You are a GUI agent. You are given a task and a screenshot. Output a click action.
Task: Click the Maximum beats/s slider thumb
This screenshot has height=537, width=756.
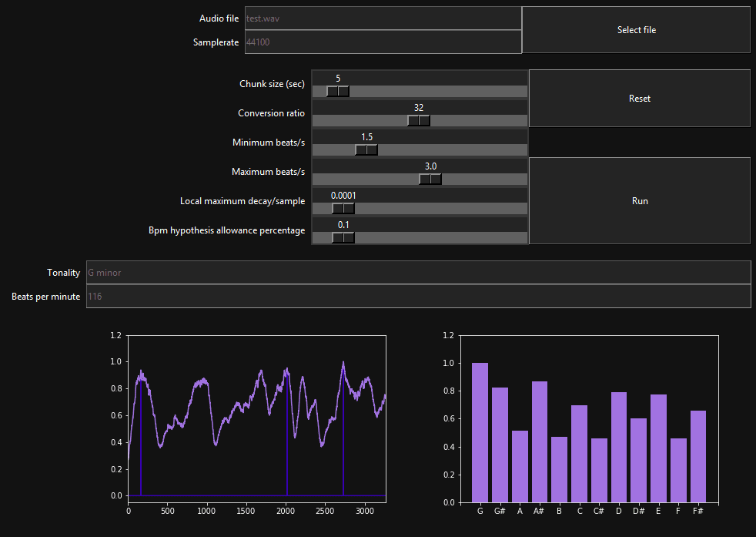pos(430,179)
